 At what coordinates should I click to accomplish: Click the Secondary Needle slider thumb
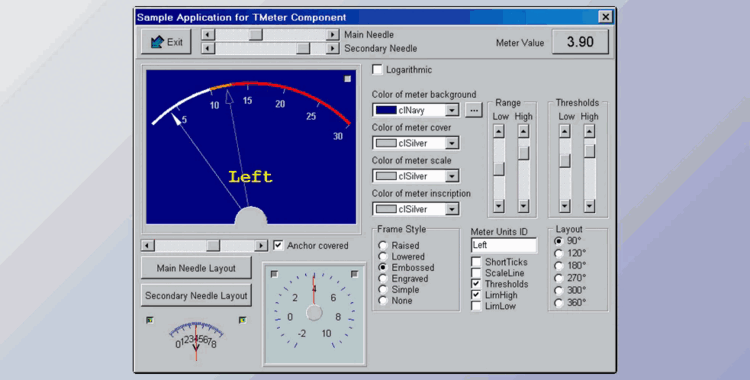303,48
